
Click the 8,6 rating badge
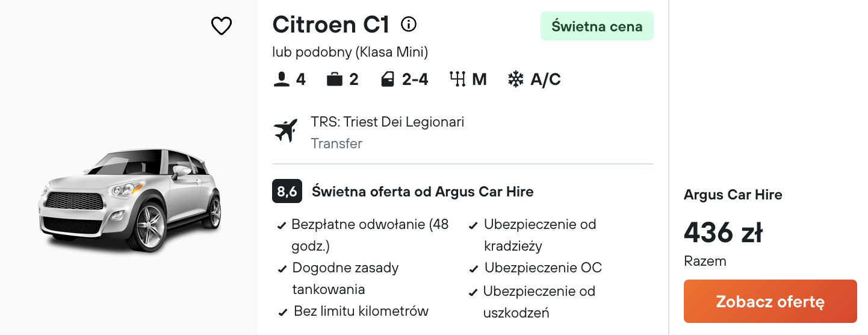[287, 192]
